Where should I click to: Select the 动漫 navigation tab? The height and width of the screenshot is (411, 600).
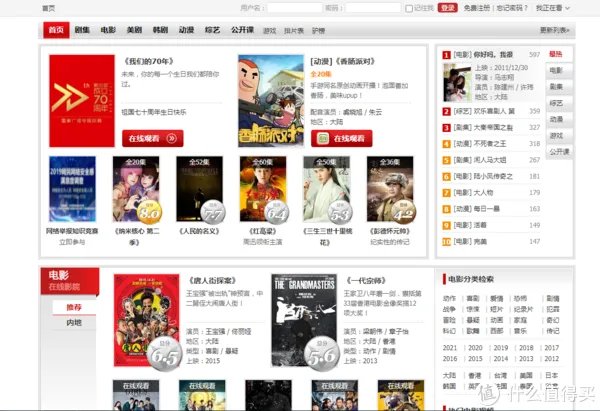click(186, 30)
